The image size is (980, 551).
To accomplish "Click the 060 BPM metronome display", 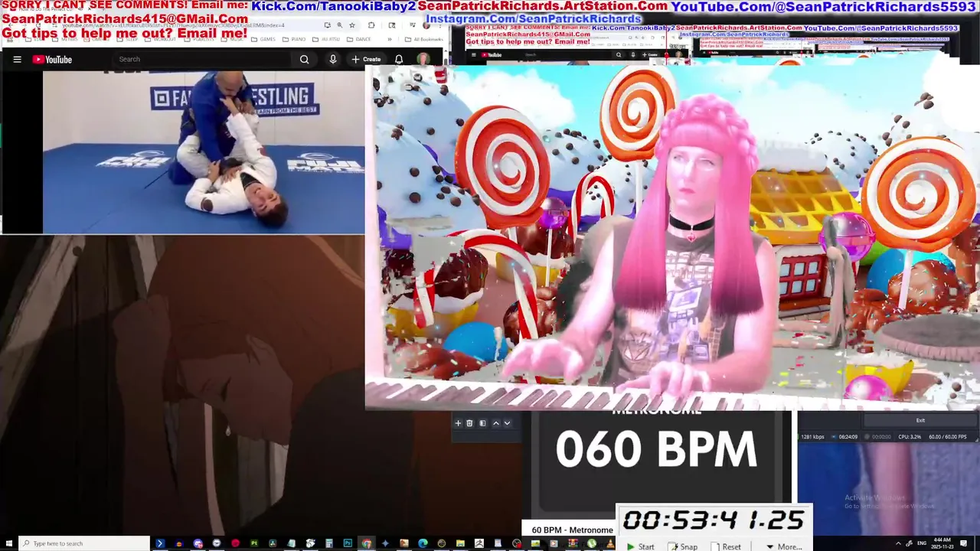I will pyautogui.click(x=656, y=449).
